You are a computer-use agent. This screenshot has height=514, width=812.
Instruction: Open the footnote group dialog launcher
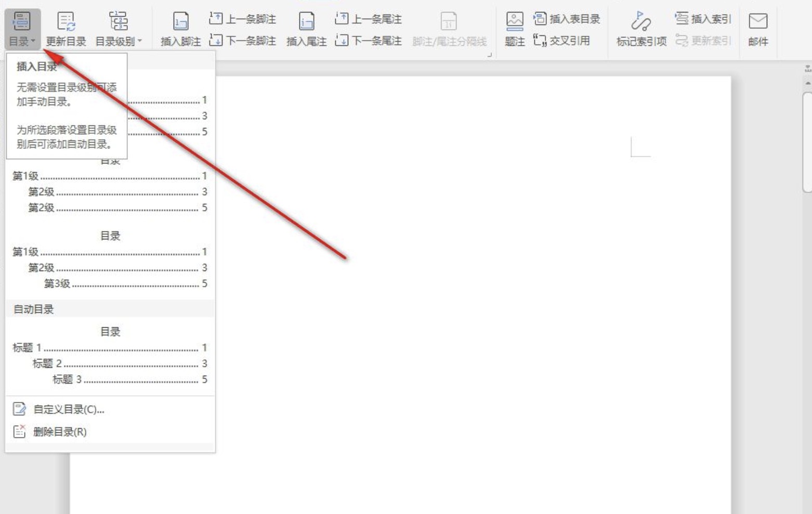tap(489, 54)
